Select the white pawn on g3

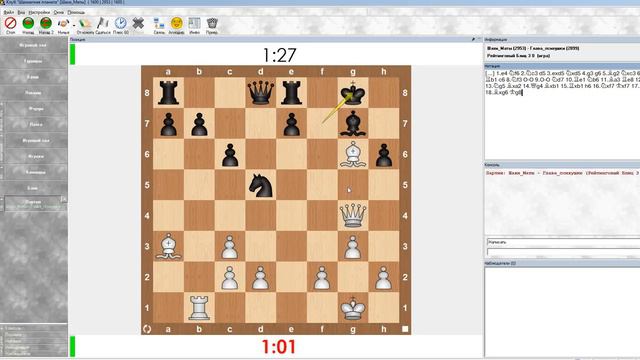353,246
